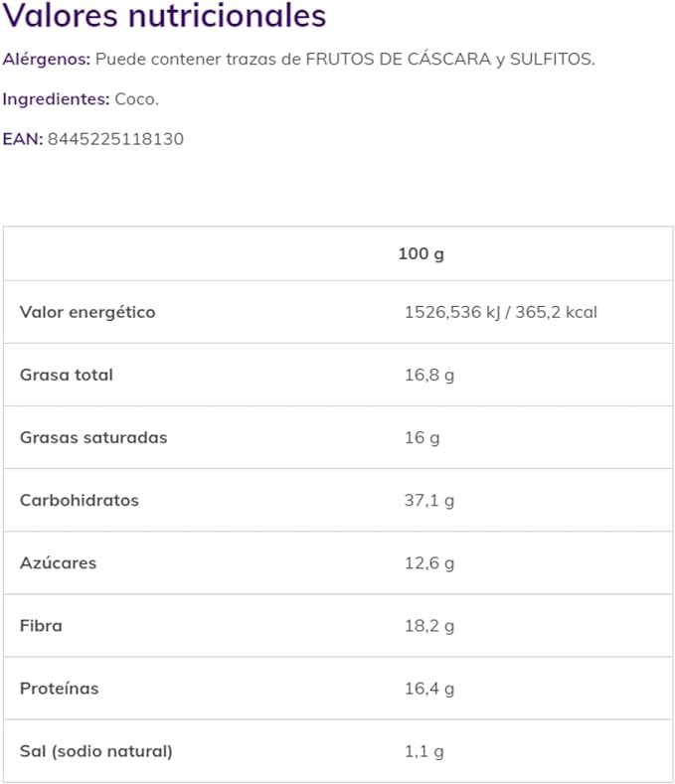Click the 100 g column header
The height and width of the screenshot is (784, 675).
coord(421,254)
